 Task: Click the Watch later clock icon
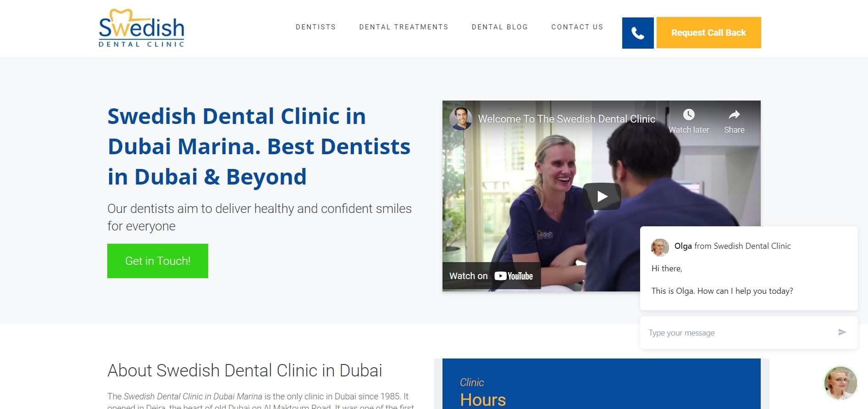click(x=689, y=115)
